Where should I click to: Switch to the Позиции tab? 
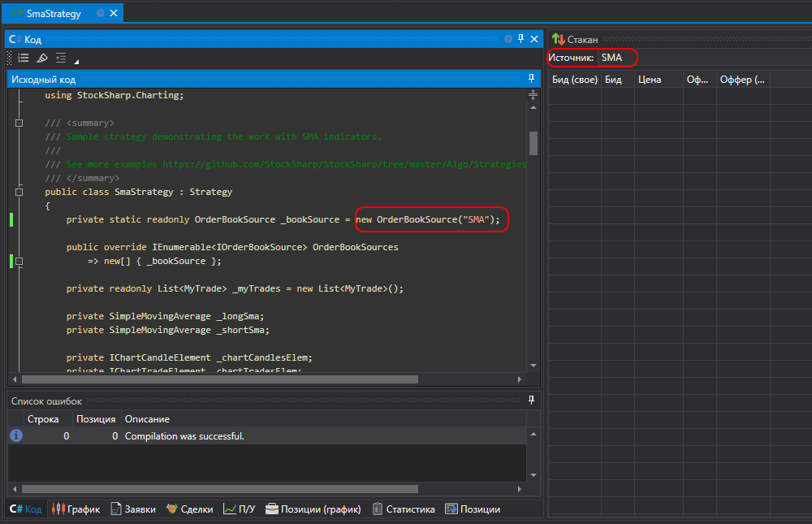point(473,509)
